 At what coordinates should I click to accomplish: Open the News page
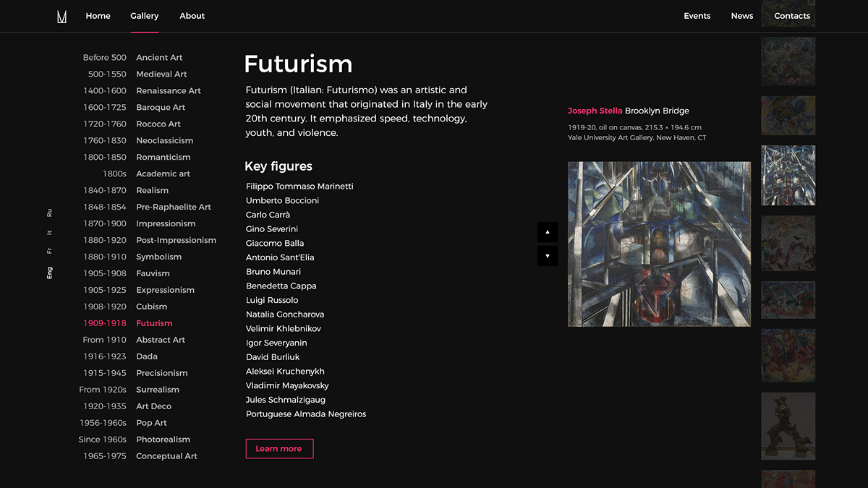pyautogui.click(x=742, y=16)
